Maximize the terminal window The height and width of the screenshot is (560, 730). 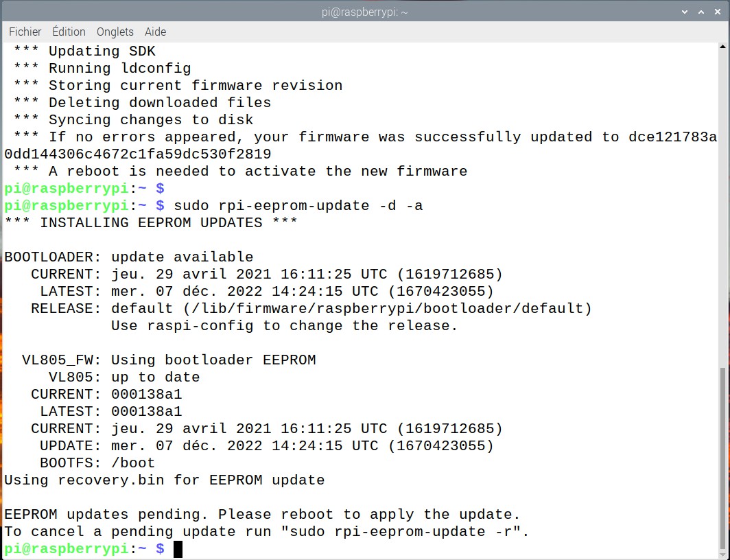(701, 12)
